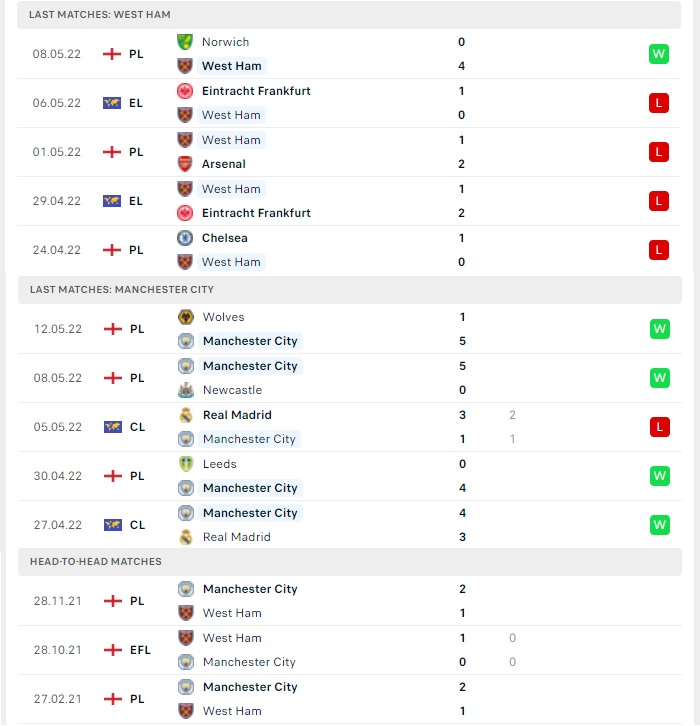Viewport: 700px width, 726px height.
Task: Click the Newcastle club crest
Action: pos(186,390)
